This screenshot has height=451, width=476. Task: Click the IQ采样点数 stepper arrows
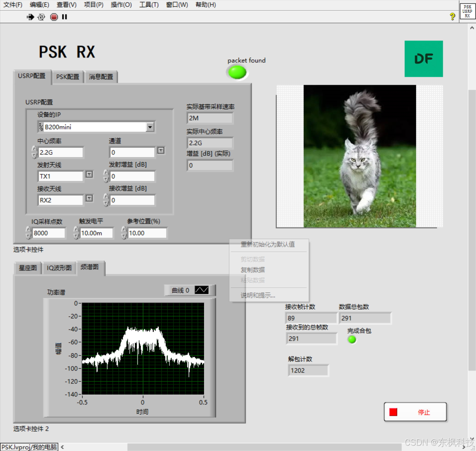click(x=29, y=233)
